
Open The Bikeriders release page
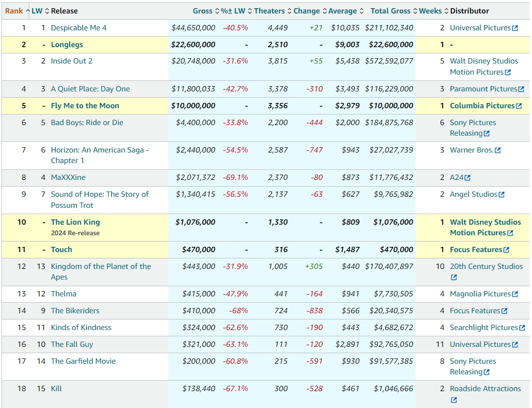pos(75,311)
